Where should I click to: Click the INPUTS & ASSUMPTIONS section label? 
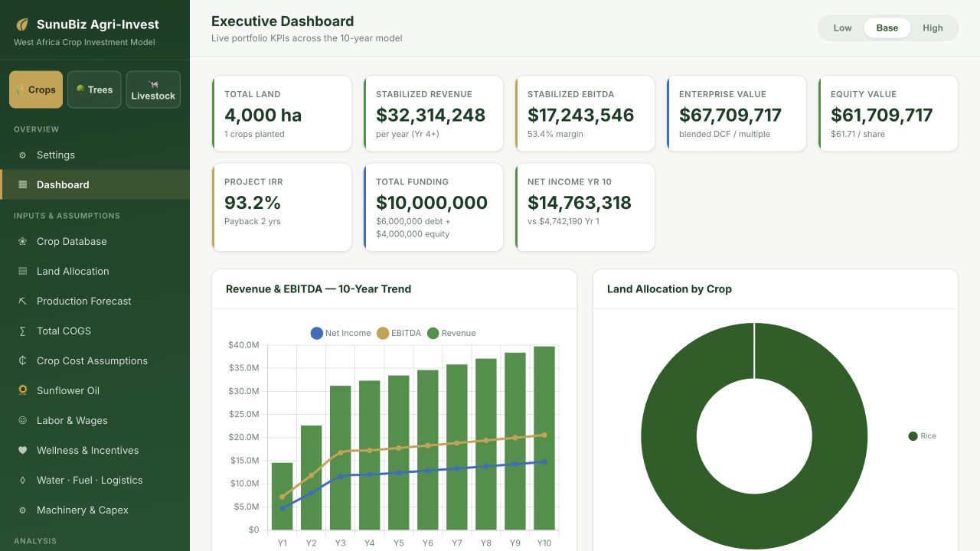click(x=67, y=216)
